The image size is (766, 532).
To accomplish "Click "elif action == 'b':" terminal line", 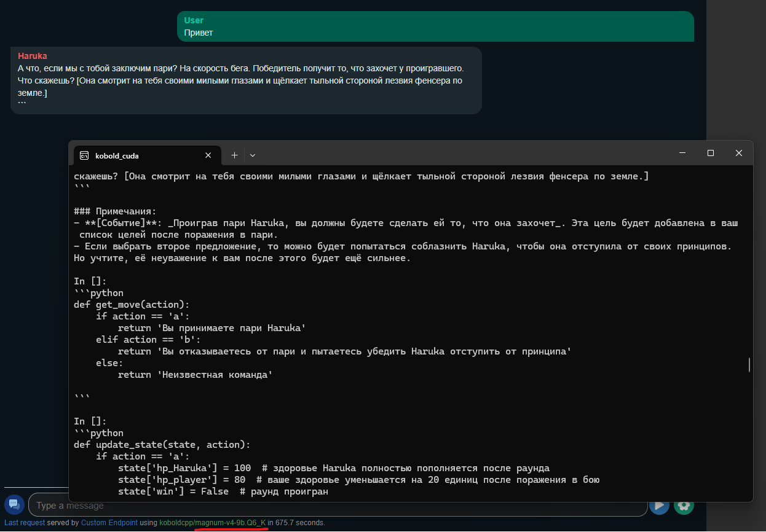I will tap(148, 340).
